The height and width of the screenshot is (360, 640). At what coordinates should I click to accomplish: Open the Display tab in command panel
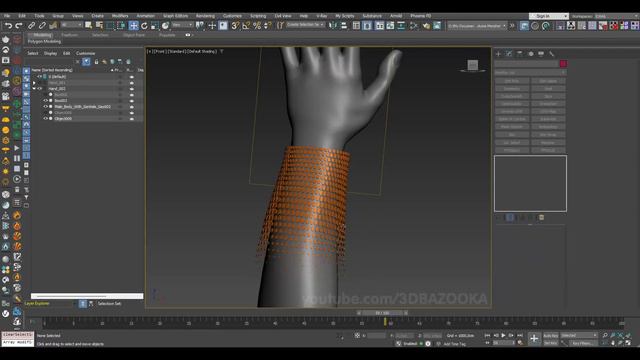541,54
